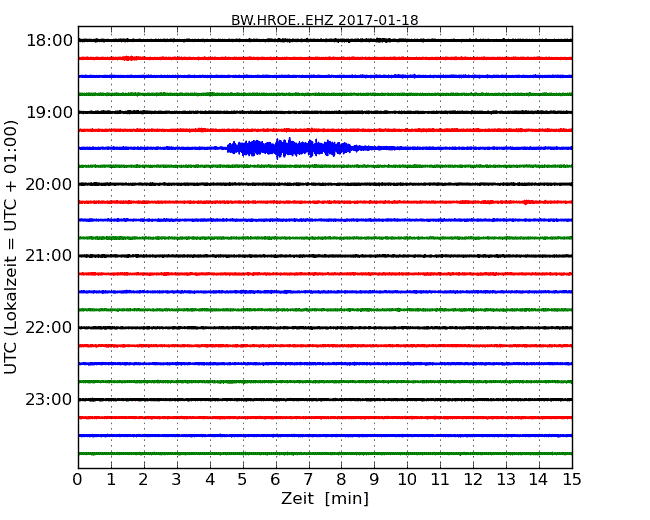Click the red bump near minute 13.5 after 20:00
Image resolution: width=650 pixels, height=520 pixels.
526,202
